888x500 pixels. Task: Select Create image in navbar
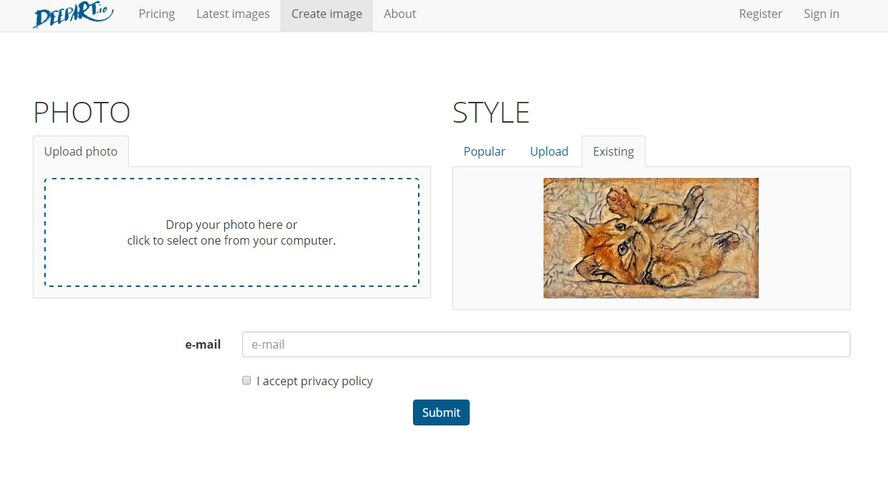point(326,14)
